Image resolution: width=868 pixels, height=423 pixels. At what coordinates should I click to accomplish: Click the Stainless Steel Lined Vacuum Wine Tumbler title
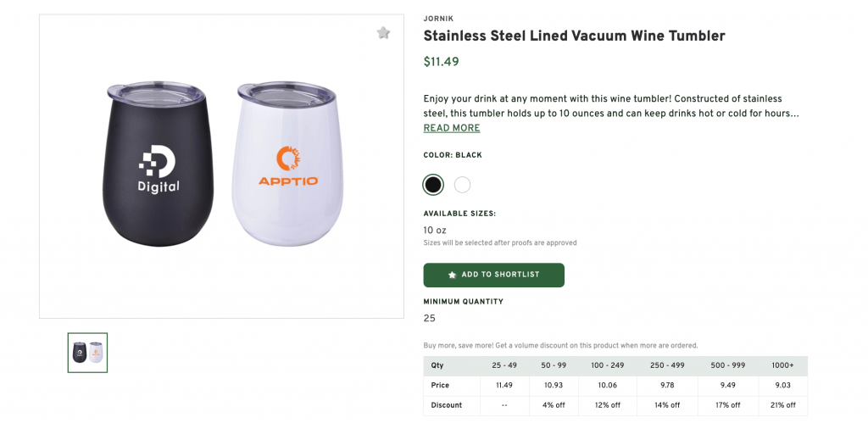(574, 36)
